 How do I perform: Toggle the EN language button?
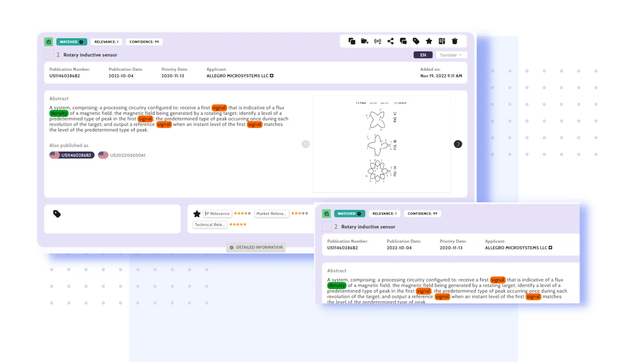point(423,55)
